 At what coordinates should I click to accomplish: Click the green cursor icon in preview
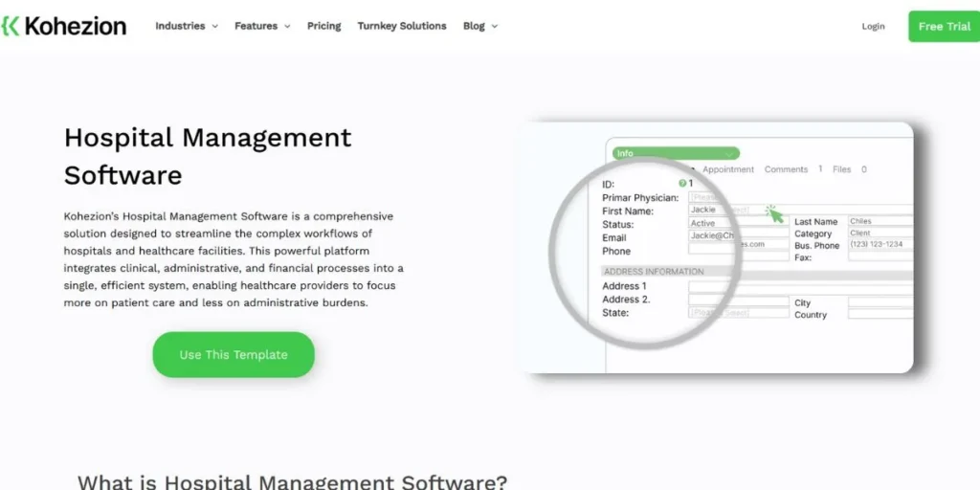pyautogui.click(x=774, y=213)
